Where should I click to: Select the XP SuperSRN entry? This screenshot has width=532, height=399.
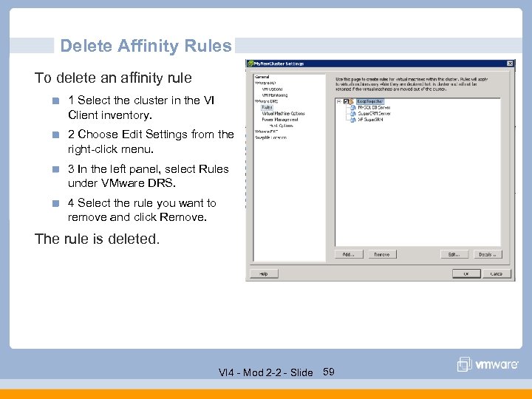370,120
